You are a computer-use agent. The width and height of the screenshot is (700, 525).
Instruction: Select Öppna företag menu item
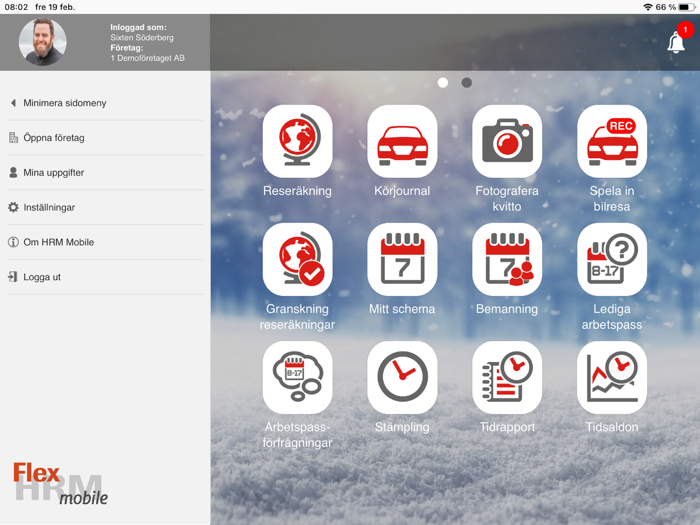coord(105,138)
